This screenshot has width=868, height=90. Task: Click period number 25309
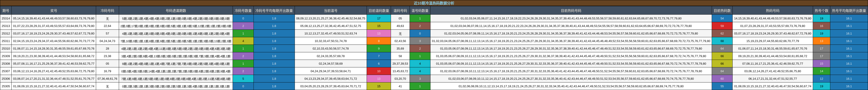6,56
